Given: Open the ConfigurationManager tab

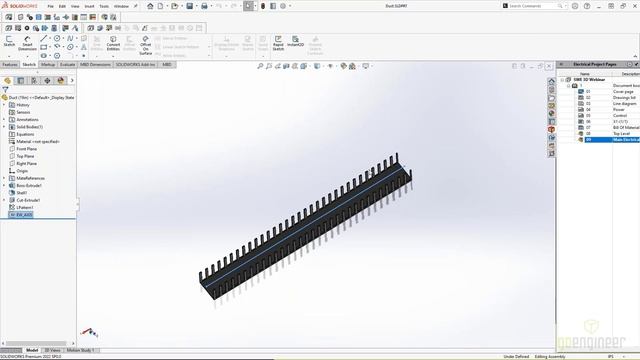Looking at the screenshot, I should coord(34,80).
